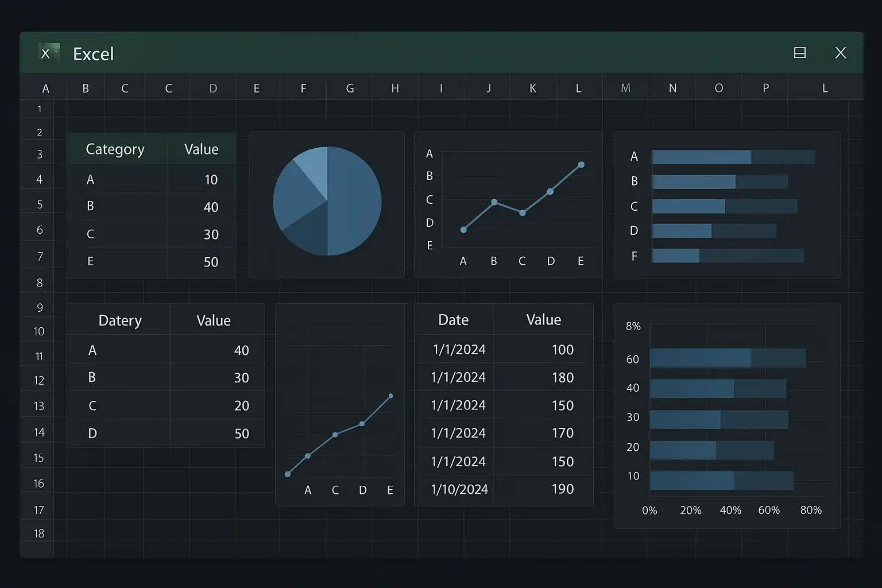Click the Excel logo icon in title bar
This screenshot has height=588, width=882.
[48, 53]
